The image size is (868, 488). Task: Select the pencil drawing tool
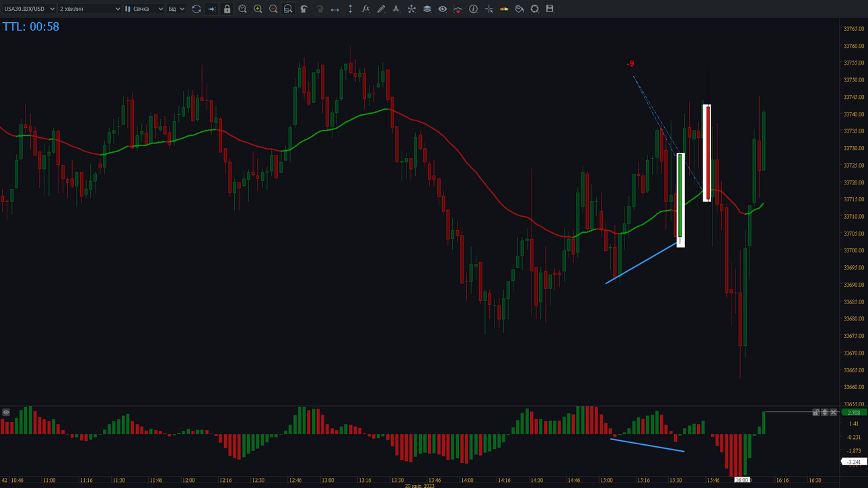tap(381, 9)
